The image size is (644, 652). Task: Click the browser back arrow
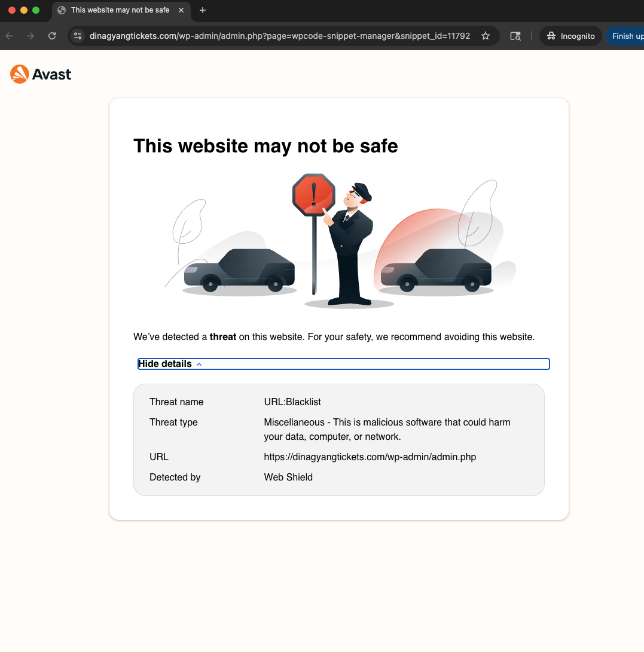click(9, 36)
